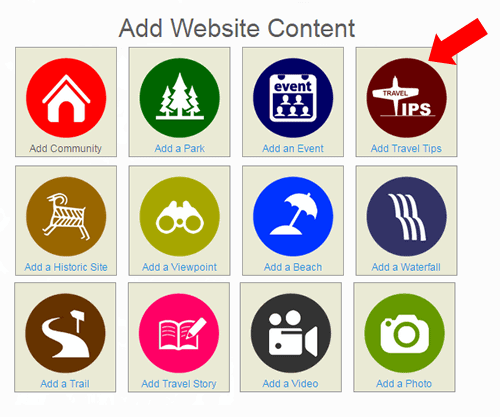Click the blue beach umbrella icon
Image resolution: width=500 pixels, height=417 pixels.
tap(293, 216)
